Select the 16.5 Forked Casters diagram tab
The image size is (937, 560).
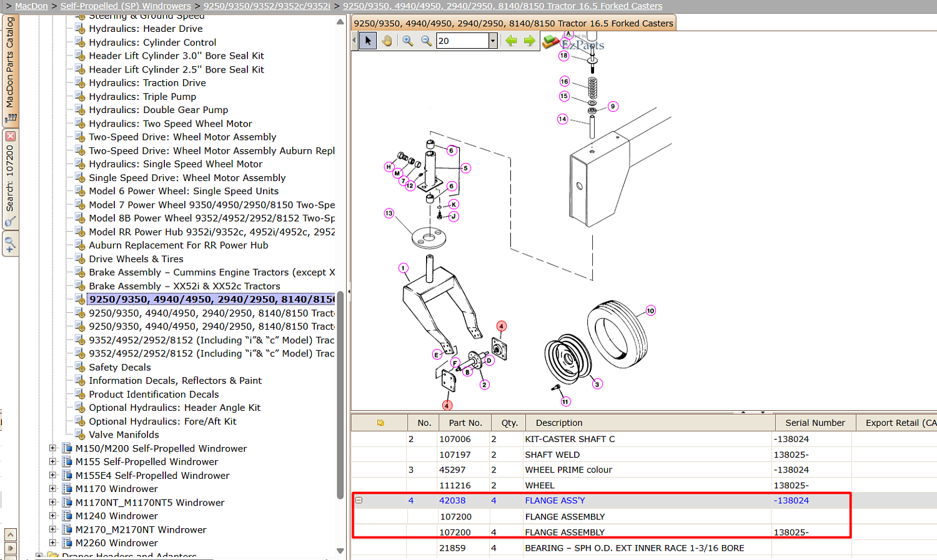tap(513, 24)
